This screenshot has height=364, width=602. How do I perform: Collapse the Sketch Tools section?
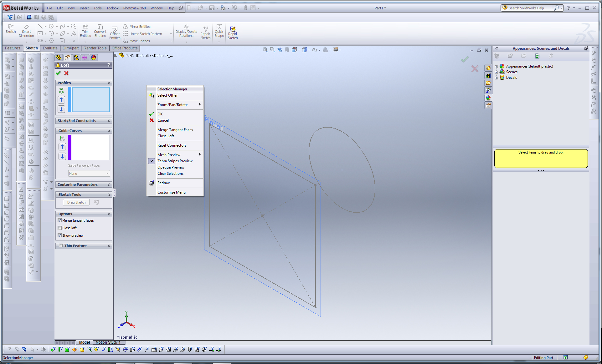pyautogui.click(x=109, y=195)
